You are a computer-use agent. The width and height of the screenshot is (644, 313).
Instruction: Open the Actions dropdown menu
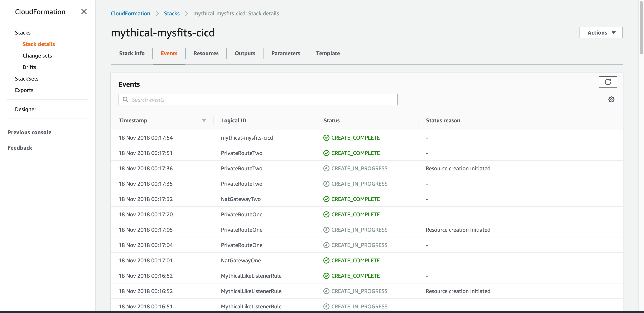point(601,32)
